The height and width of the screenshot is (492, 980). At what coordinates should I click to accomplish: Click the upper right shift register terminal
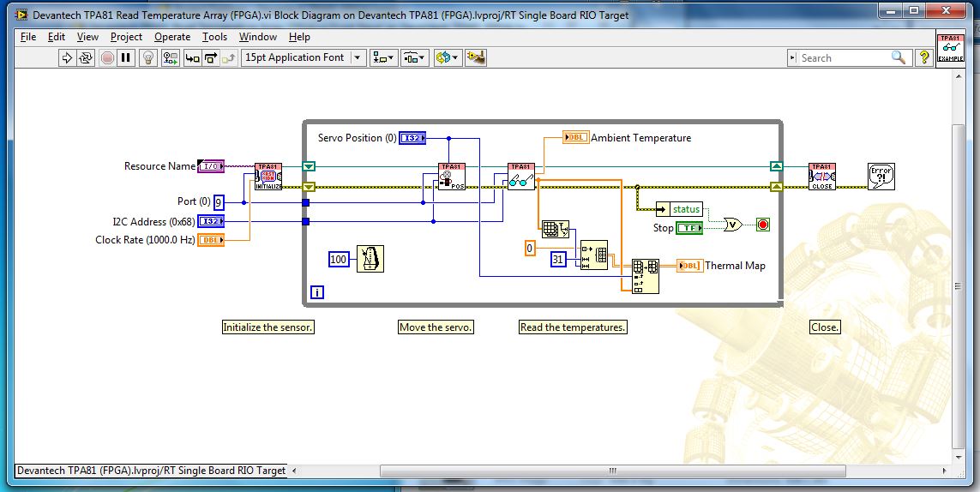pyautogui.click(x=776, y=167)
